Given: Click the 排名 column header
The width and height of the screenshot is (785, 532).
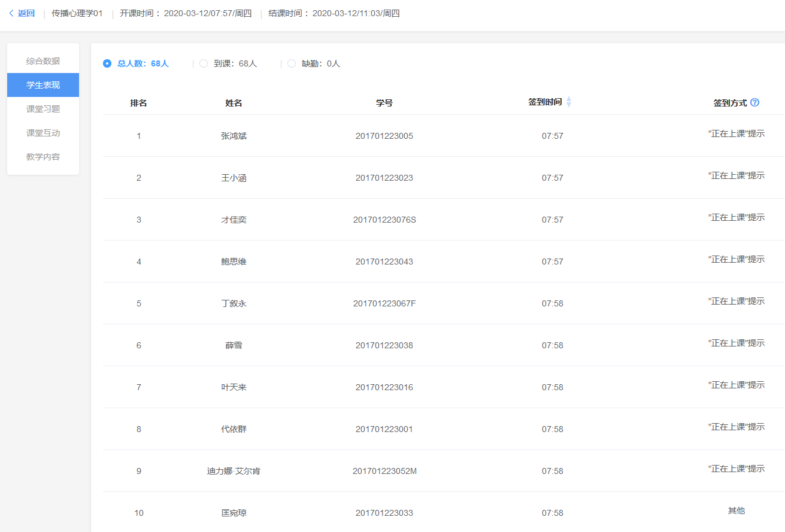Looking at the screenshot, I should pos(138,103).
